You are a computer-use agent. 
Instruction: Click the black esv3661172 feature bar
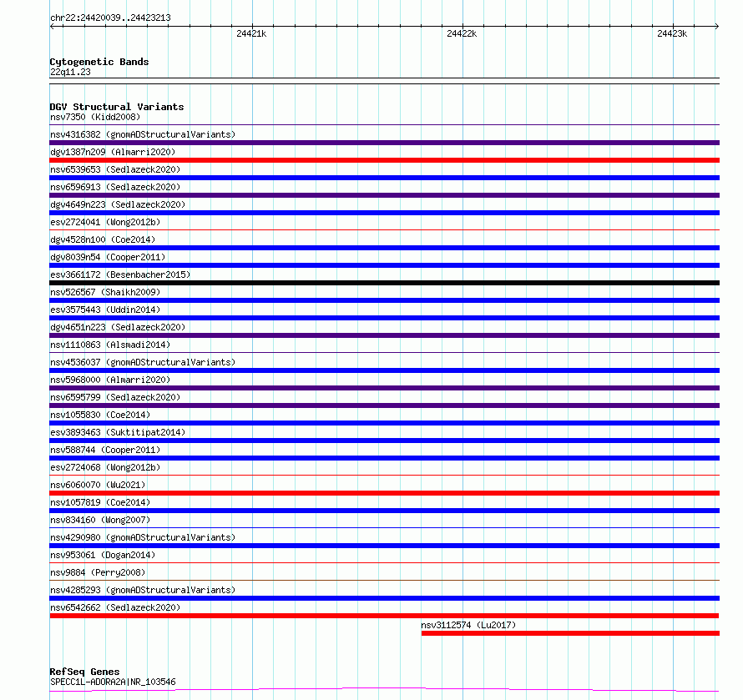(385, 283)
